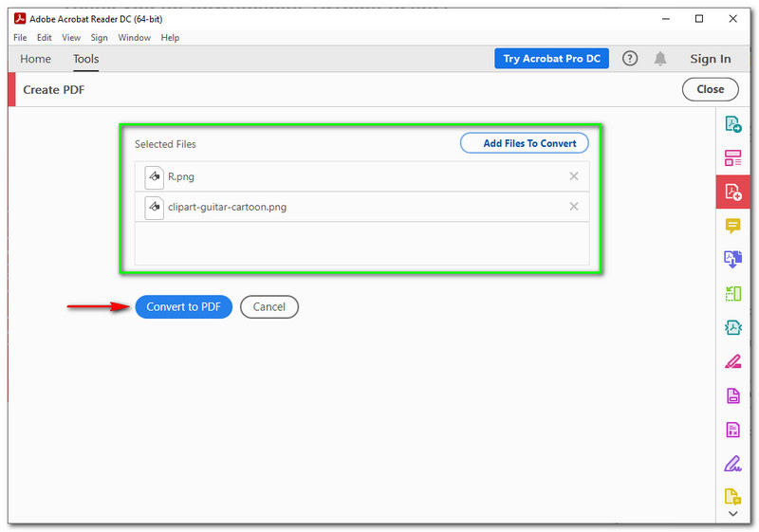Open the Organize Pages tool in sidebar
Screen dimensions: 759x532
click(732, 294)
